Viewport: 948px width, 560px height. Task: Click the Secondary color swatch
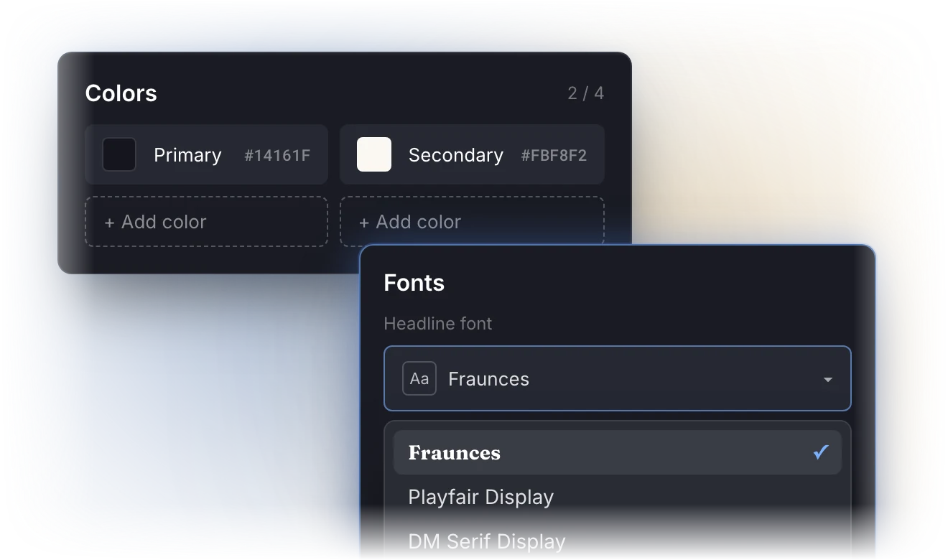(x=374, y=154)
